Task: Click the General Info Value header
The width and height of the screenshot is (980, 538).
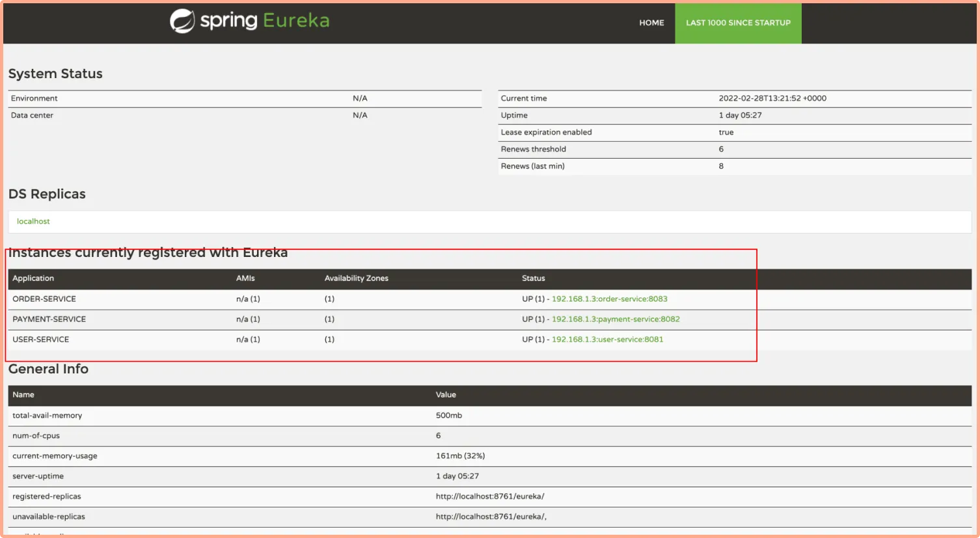Action: [x=446, y=394]
